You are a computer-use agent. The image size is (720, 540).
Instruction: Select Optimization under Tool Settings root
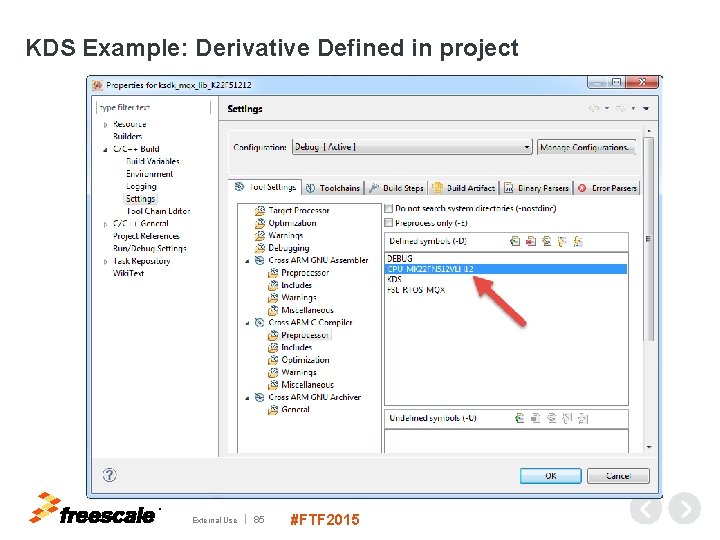tap(286, 223)
